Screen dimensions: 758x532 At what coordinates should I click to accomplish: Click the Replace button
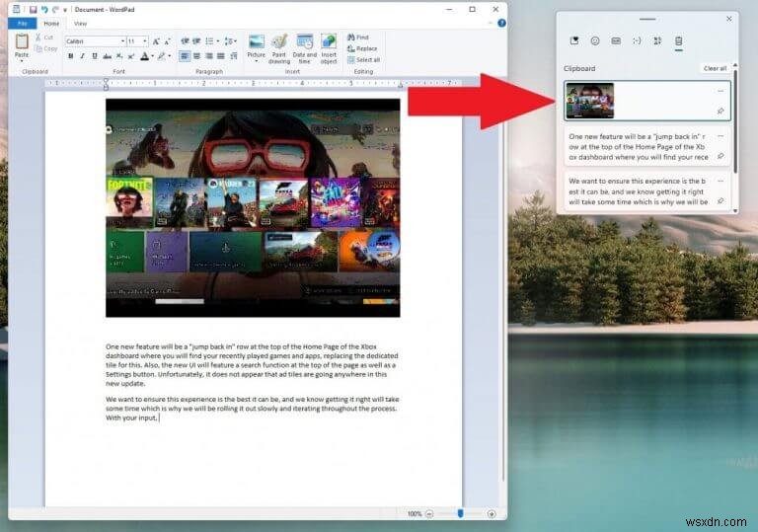tap(362, 48)
